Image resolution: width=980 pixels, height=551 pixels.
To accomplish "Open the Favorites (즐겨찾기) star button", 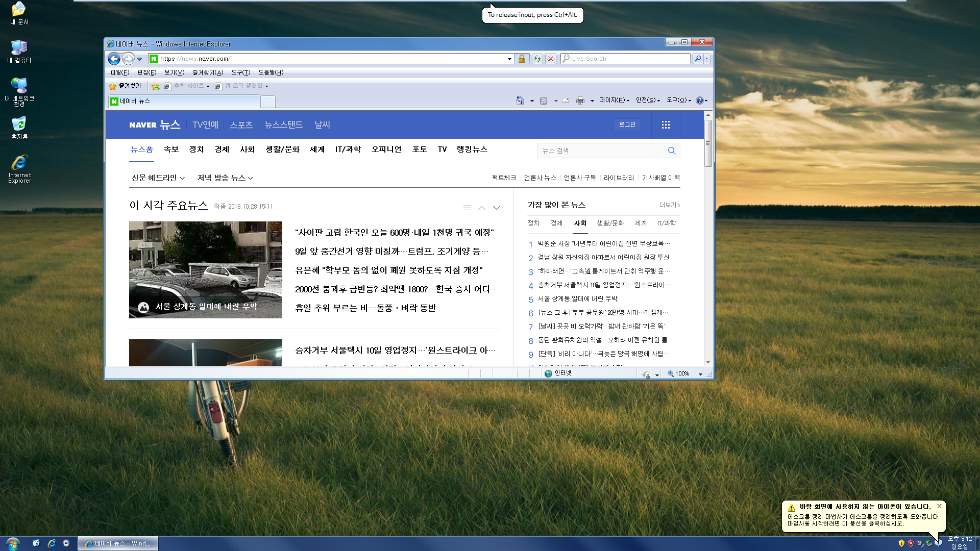I will pos(125,86).
